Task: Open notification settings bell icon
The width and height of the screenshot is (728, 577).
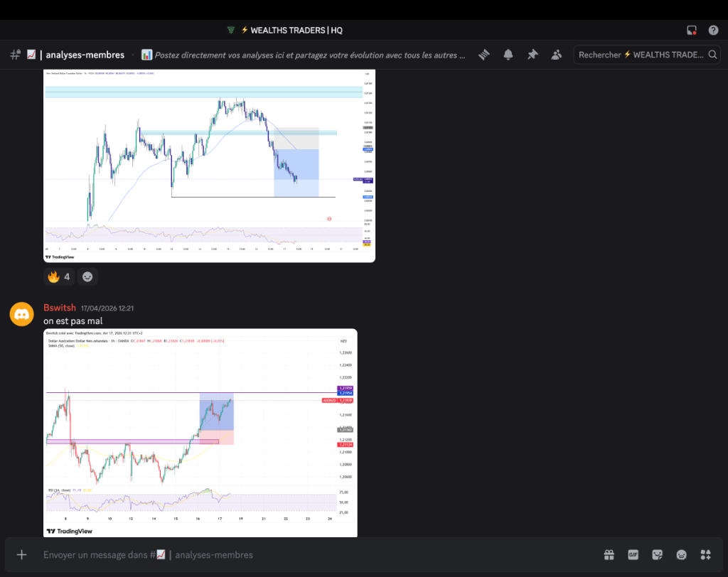Action: click(508, 55)
